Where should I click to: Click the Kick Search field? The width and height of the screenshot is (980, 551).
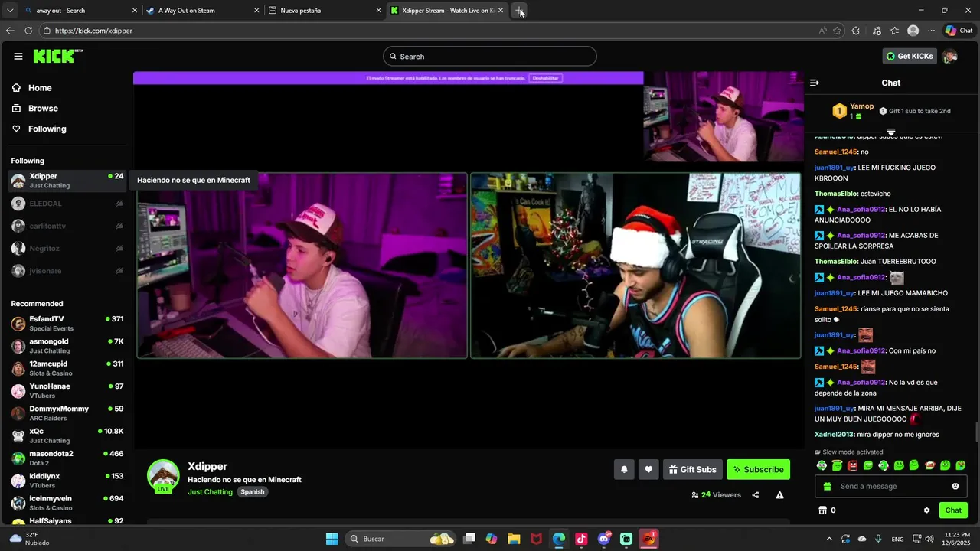pos(490,56)
